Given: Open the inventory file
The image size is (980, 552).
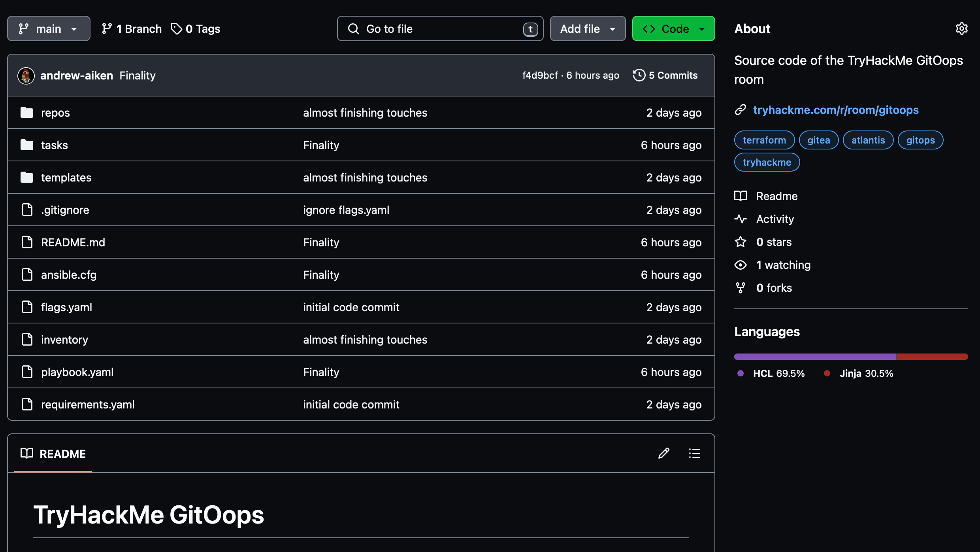Looking at the screenshot, I should coord(64,340).
